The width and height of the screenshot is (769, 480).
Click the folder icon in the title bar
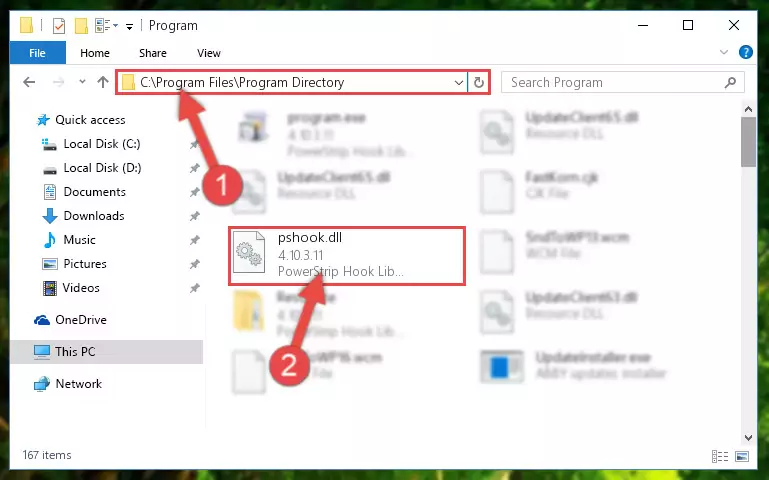coord(26,25)
